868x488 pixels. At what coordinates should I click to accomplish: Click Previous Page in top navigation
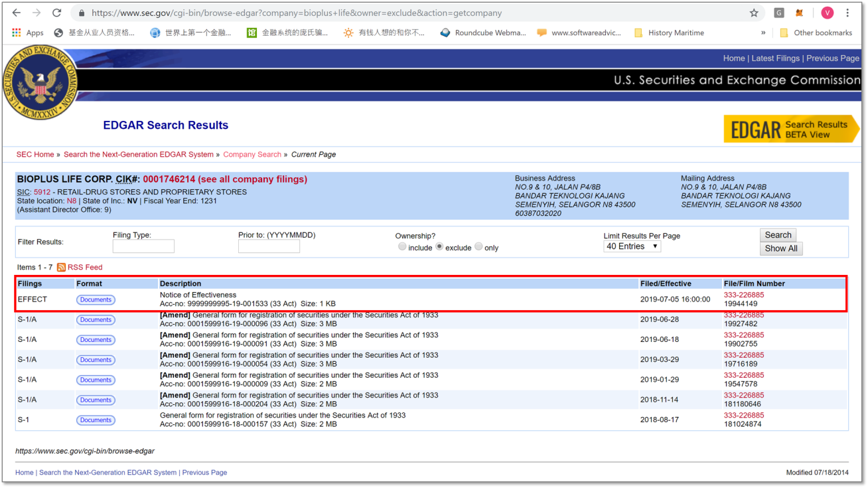click(833, 58)
